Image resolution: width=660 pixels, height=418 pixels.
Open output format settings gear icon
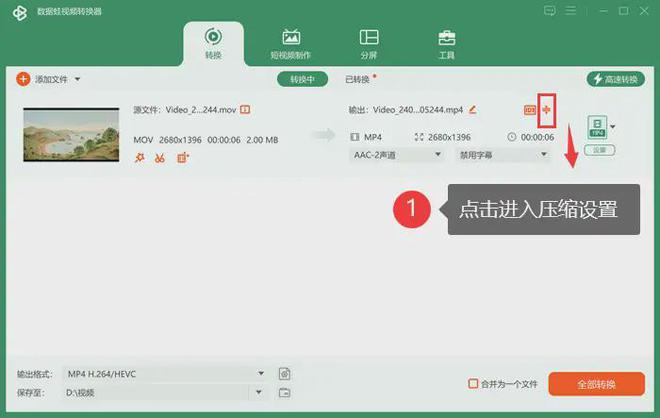(285, 374)
